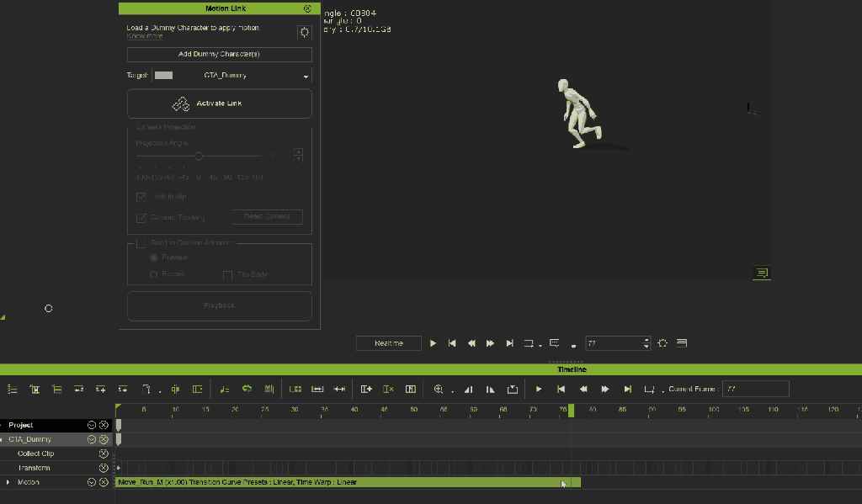Toggle the Project track collapse icon
Image resolution: width=862 pixels, height=504 pixels.
(92, 425)
